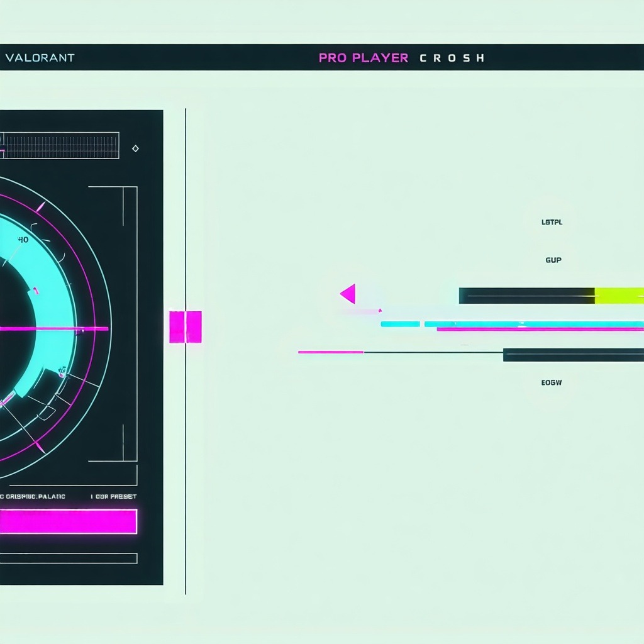Click the pink left-pointing triangle arrow
The height and width of the screenshot is (644, 644).
click(x=348, y=294)
